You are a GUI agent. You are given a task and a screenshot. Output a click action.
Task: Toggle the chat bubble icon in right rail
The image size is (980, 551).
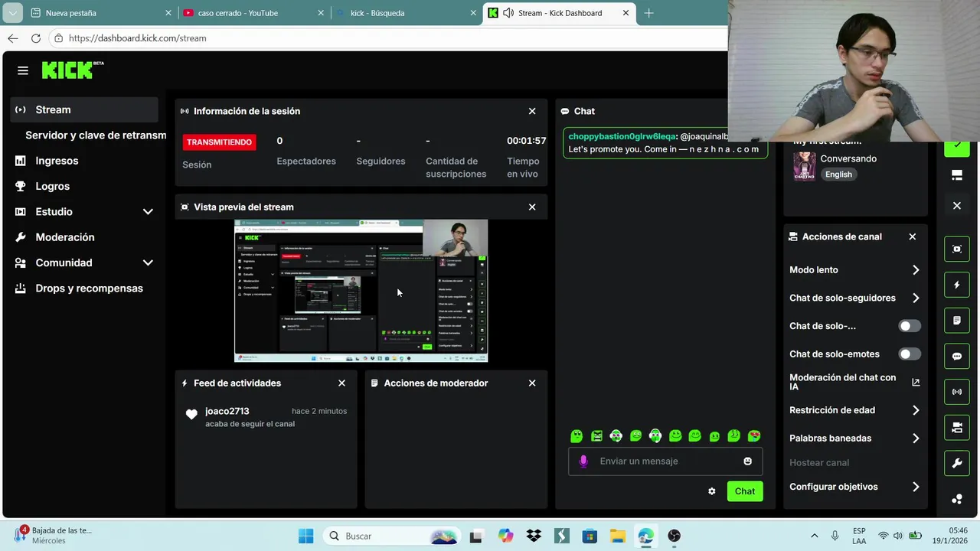pyautogui.click(x=957, y=356)
